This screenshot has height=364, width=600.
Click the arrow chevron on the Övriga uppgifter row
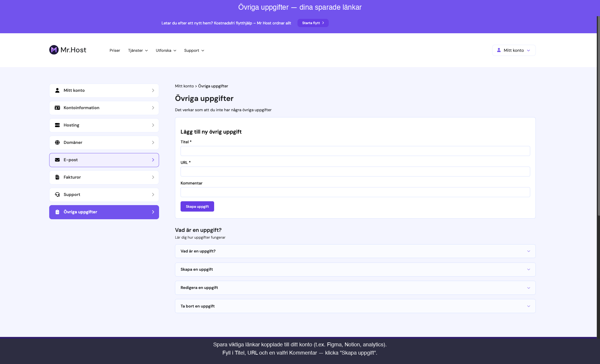(x=153, y=212)
